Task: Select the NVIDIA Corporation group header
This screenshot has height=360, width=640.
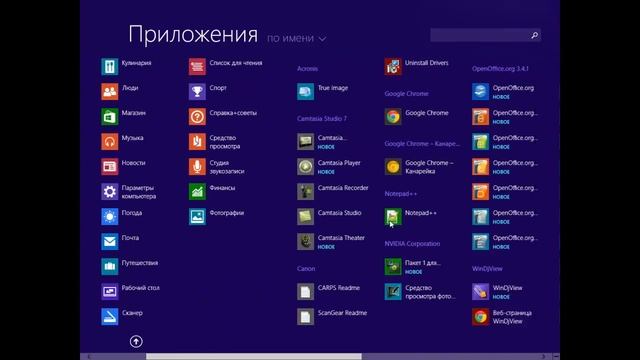Action: click(412, 244)
